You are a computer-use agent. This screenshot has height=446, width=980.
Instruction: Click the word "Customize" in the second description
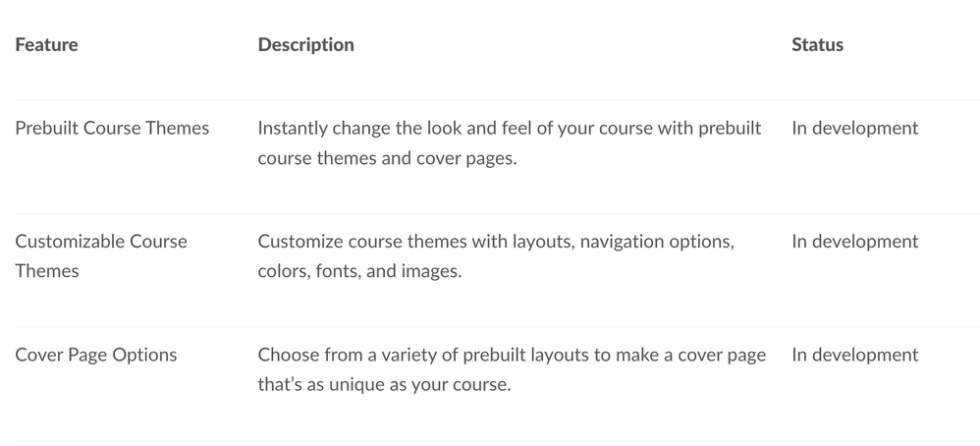click(297, 241)
